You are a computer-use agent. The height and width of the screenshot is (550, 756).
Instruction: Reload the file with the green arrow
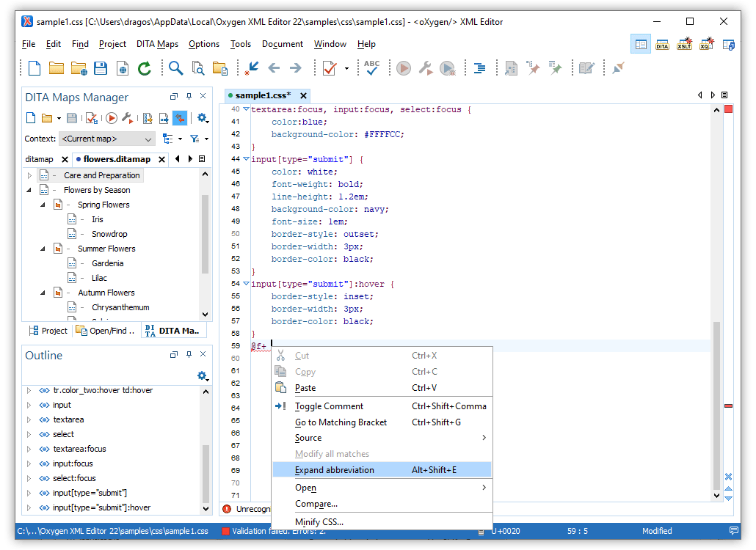(145, 68)
